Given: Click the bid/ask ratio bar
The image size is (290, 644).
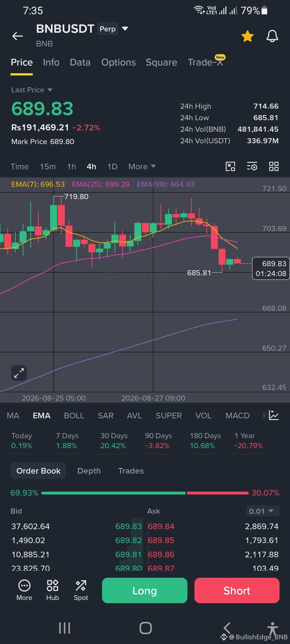Looking at the screenshot, I should (145, 493).
